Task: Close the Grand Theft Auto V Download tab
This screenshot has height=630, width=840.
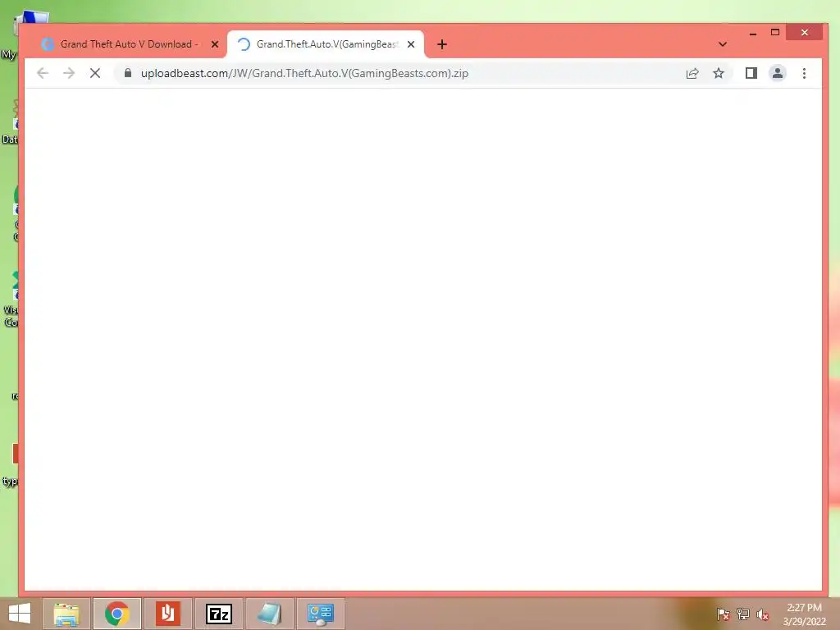Action: point(215,44)
